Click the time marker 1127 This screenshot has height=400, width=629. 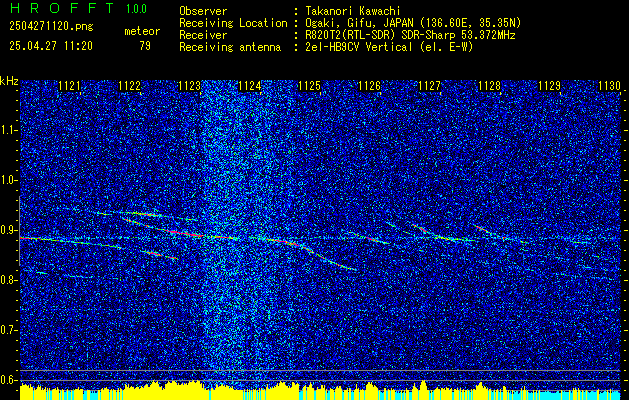430,86
